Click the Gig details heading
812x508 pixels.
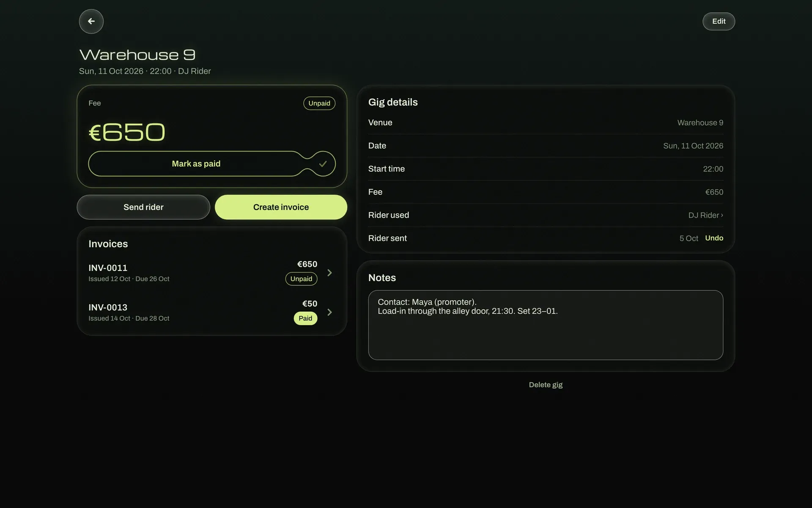pyautogui.click(x=393, y=102)
